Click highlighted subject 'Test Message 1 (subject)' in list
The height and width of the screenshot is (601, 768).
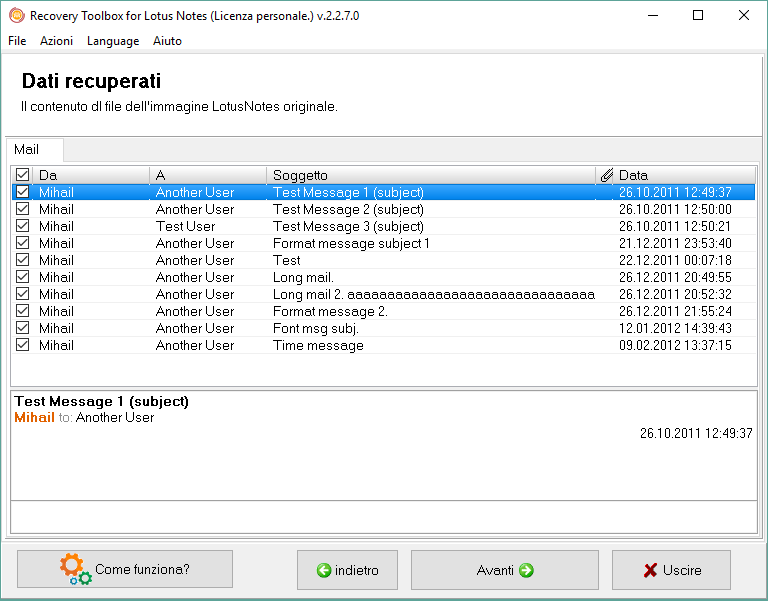click(x=348, y=192)
